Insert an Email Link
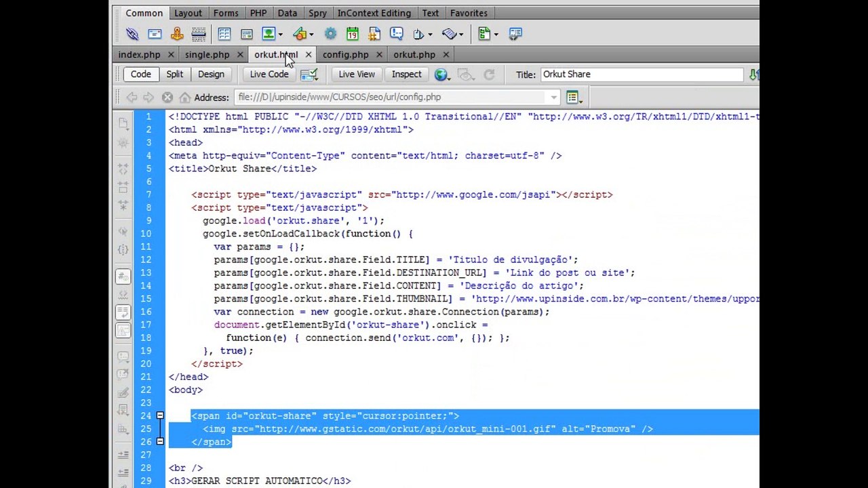This screenshot has height=488, width=868. (155, 34)
